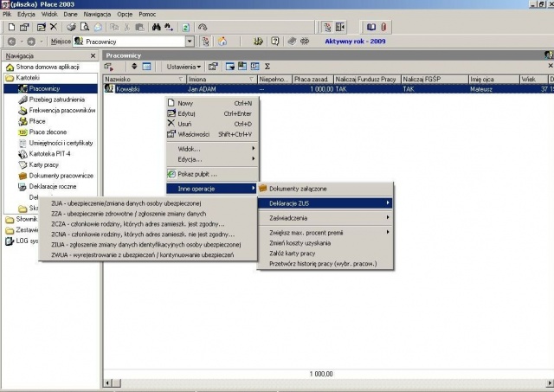
Task: Choose Pokaż pulpit ... entry
Action: [x=212, y=174]
